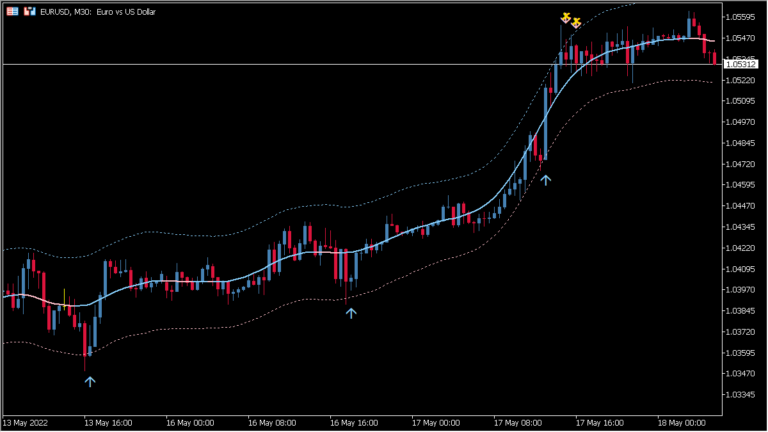Click the blue buy arrow near 16 May 16:00

click(x=351, y=313)
